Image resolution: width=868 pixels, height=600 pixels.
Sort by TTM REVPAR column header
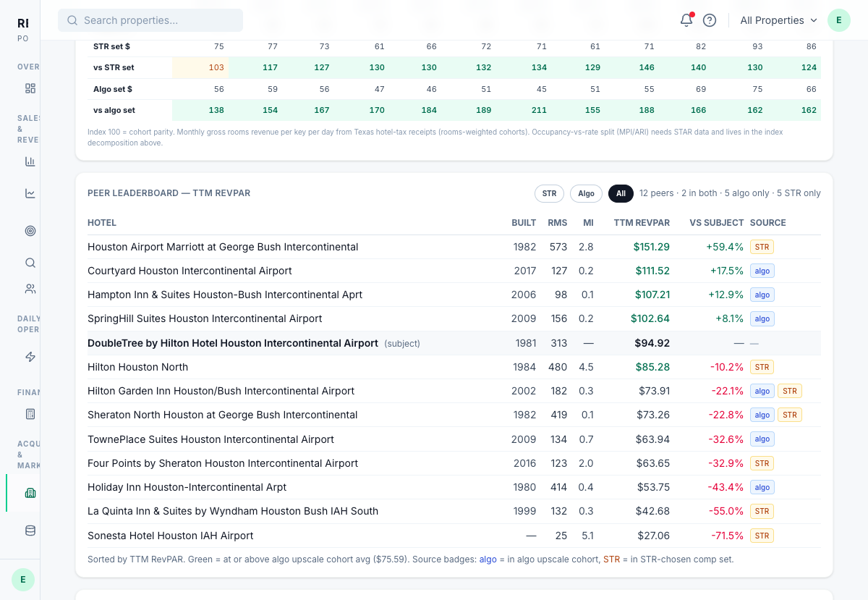click(x=642, y=223)
